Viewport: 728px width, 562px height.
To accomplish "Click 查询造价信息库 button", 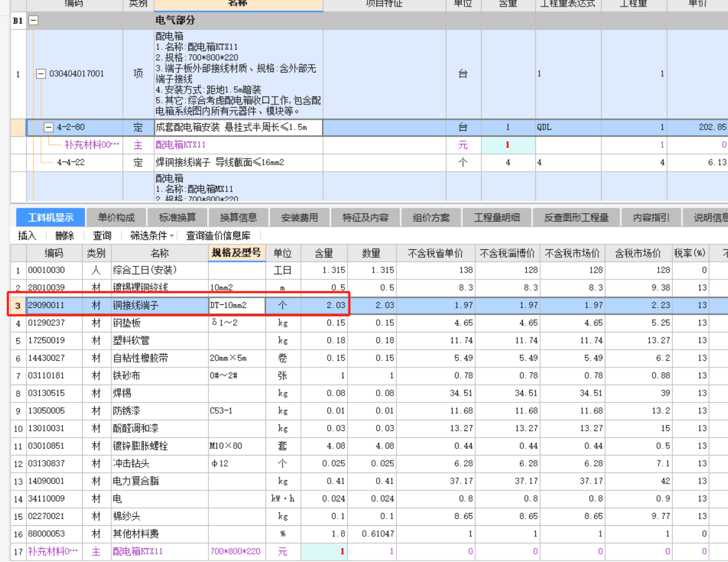I will [x=218, y=236].
